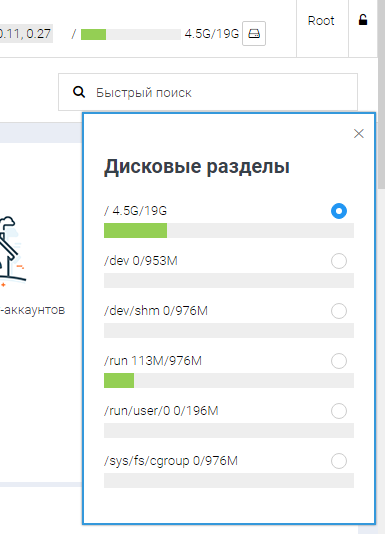
Task: Click the Root user menu item
Action: (x=321, y=21)
